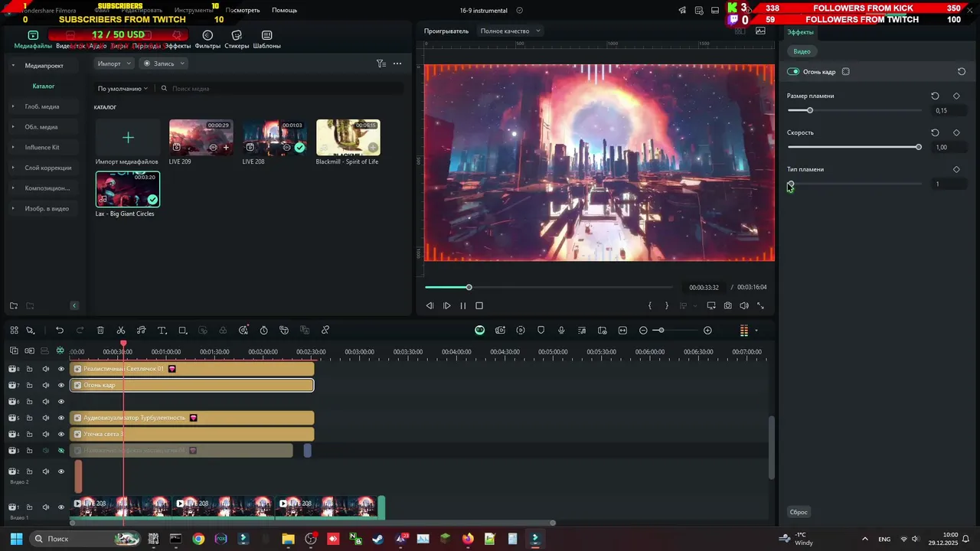Show track 3 using its crossed eye icon

coord(61,451)
